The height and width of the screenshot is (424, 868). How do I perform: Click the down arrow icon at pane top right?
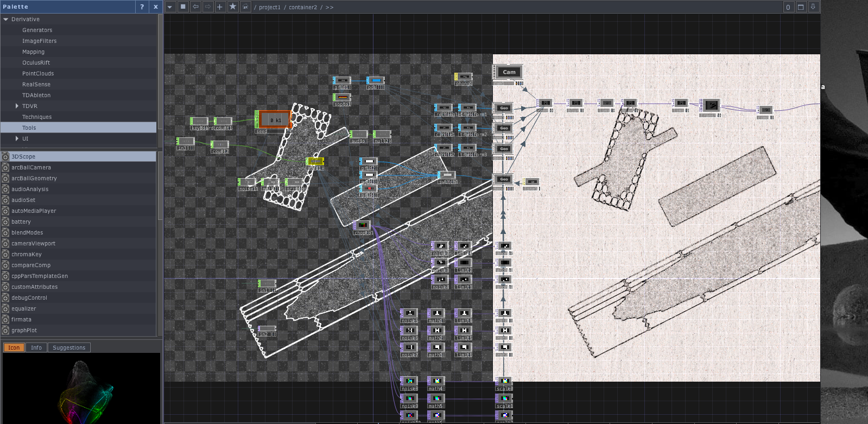(813, 7)
